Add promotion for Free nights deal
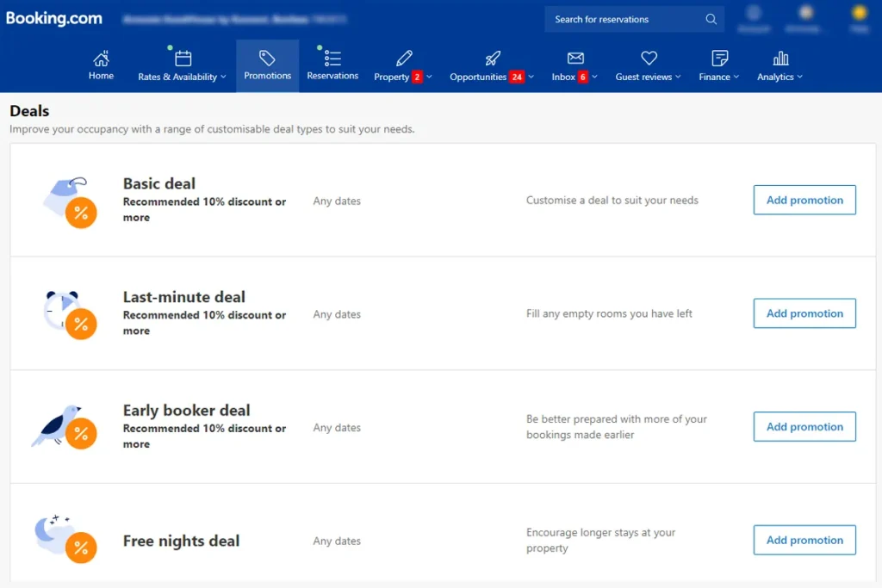The height and width of the screenshot is (588, 882). pyautogui.click(x=804, y=540)
